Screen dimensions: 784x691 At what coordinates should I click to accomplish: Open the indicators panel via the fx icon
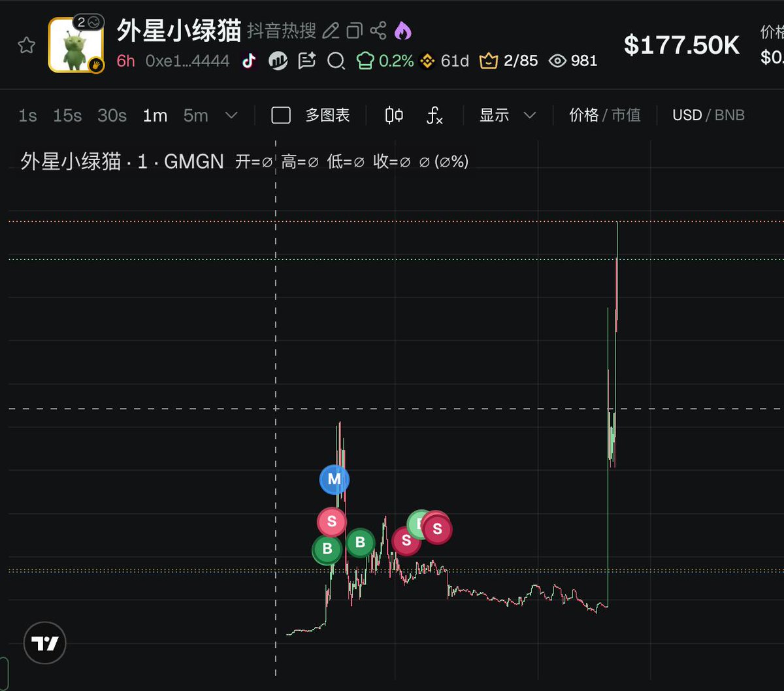pos(434,116)
